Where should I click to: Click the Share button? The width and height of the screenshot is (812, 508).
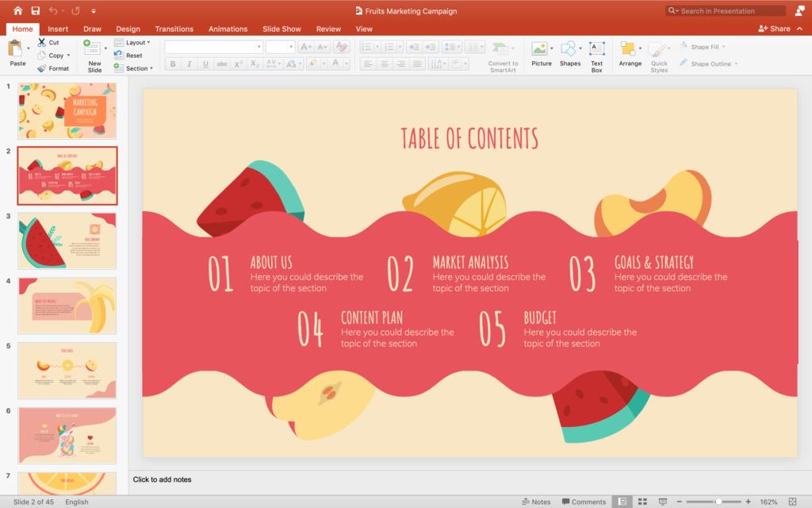coord(775,29)
